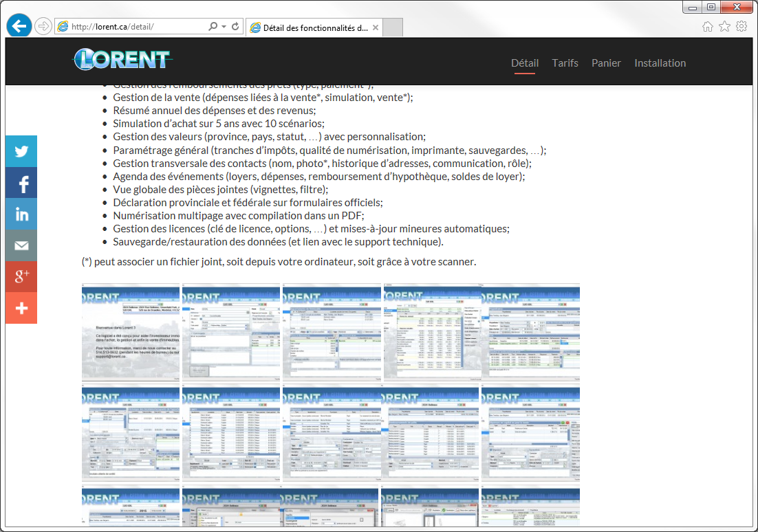
Task: Expand more sharing options plus icon
Action: (x=21, y=309)
